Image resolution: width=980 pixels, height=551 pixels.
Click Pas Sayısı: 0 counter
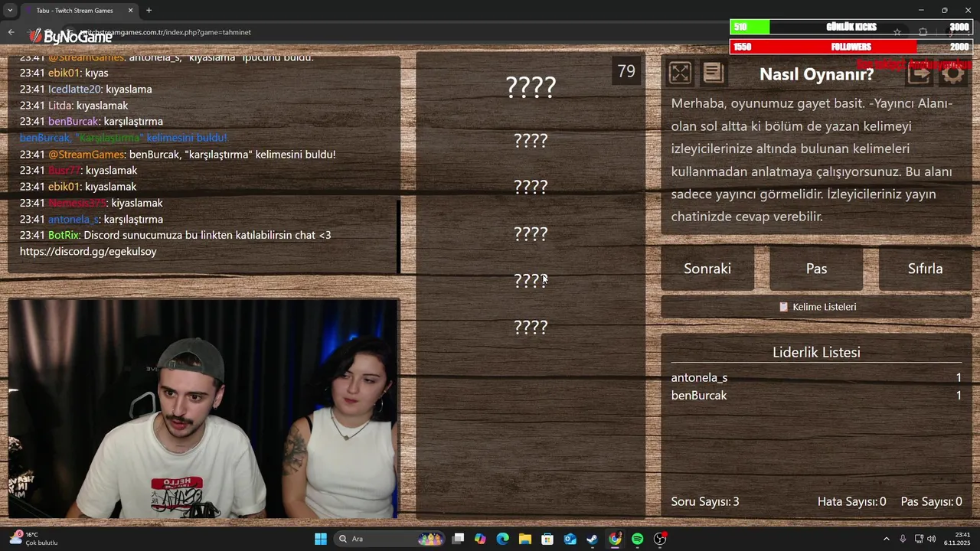point(931,501)
